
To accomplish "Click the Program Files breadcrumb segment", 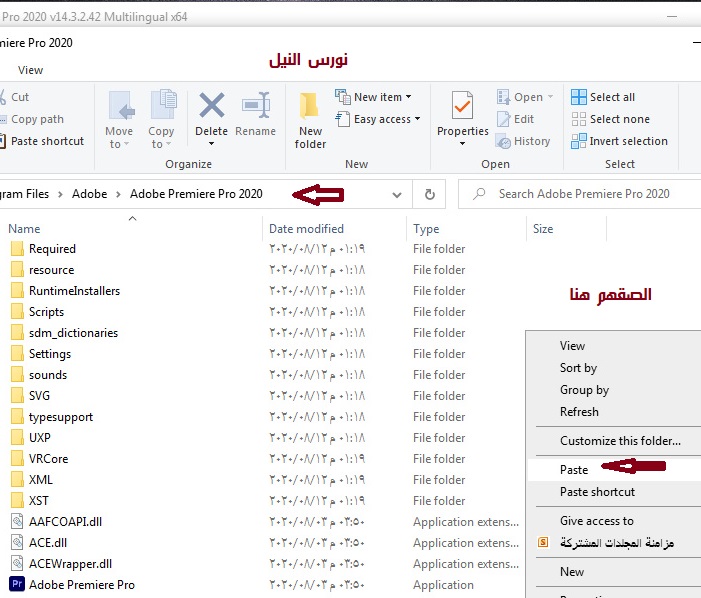I will (x=25, y=194).
